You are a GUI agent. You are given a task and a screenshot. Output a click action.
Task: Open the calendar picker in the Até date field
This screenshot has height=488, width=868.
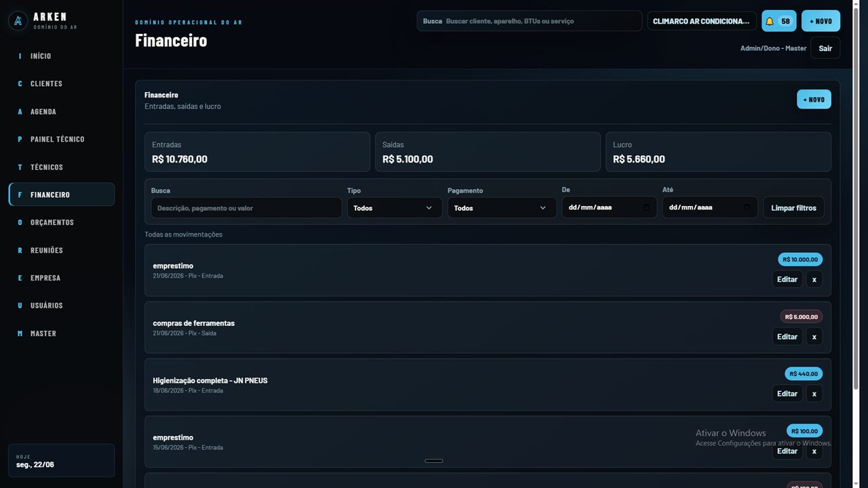coord(747,207)
